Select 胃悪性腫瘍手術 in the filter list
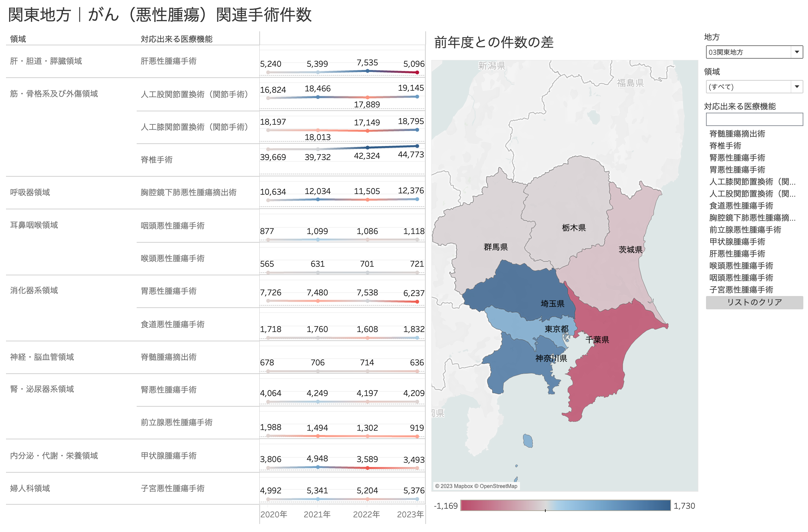The width and height of the screenshot is (808, 532). (737, 170)
